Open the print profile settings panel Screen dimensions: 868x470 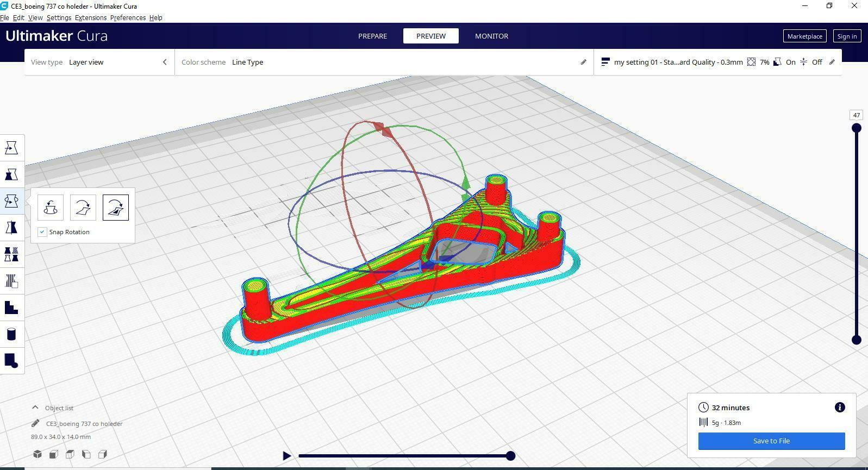click(717, 62)
